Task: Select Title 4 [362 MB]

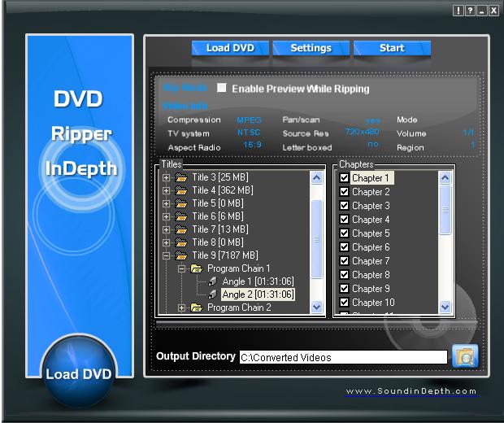Action: (x=223, y=190)
